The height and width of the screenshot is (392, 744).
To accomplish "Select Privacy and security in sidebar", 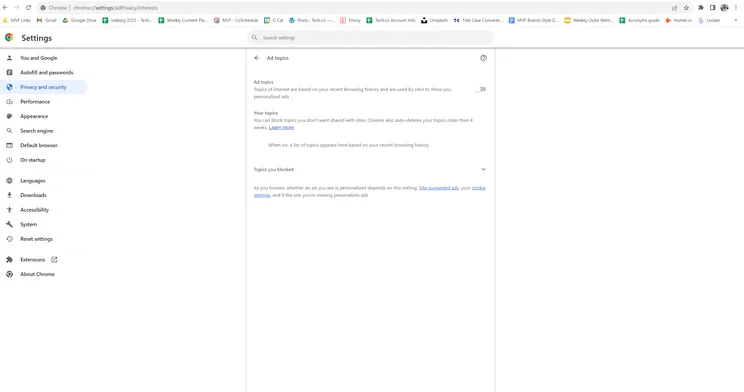I will (44, 87).
